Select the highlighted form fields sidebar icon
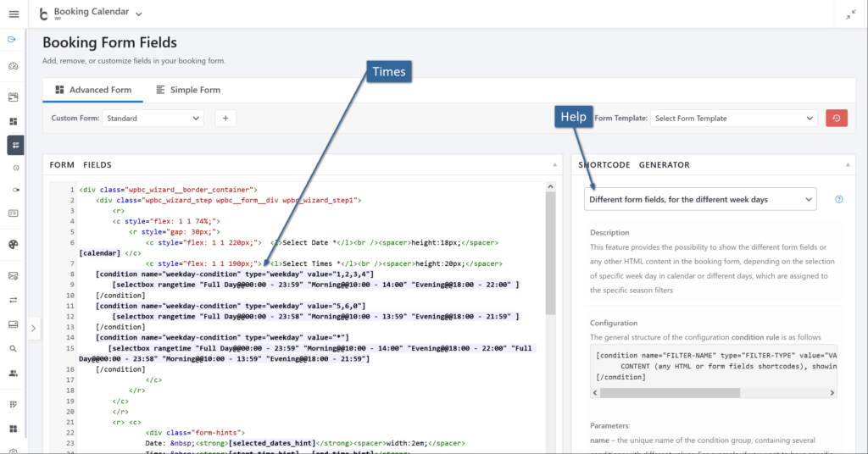Viewport: 868px width, 454px height. pyautogui.click(x=15, y=145)
